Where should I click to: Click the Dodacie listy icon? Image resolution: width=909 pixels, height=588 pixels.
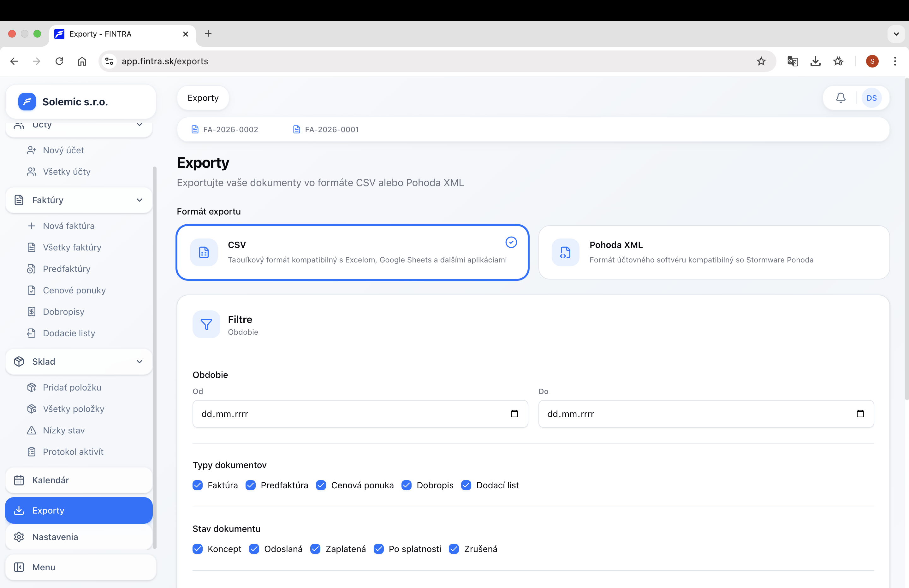click(x=32, y=333)
